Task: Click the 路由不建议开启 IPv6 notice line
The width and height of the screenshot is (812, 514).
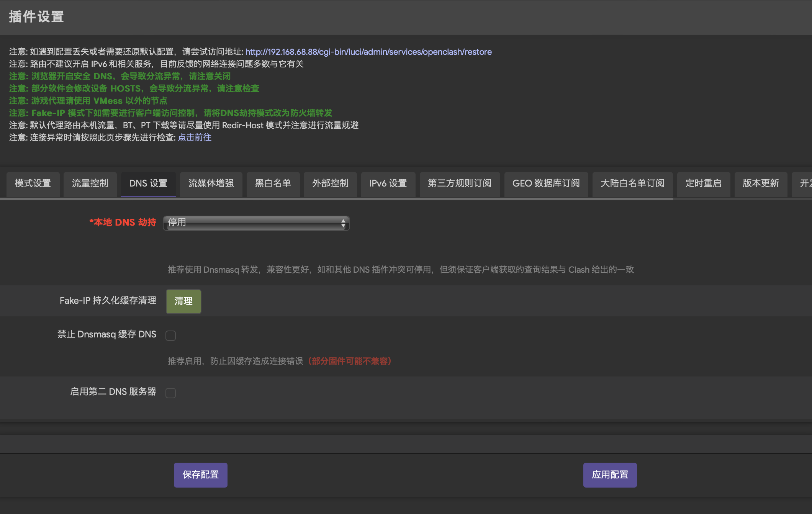Action: 156,64
